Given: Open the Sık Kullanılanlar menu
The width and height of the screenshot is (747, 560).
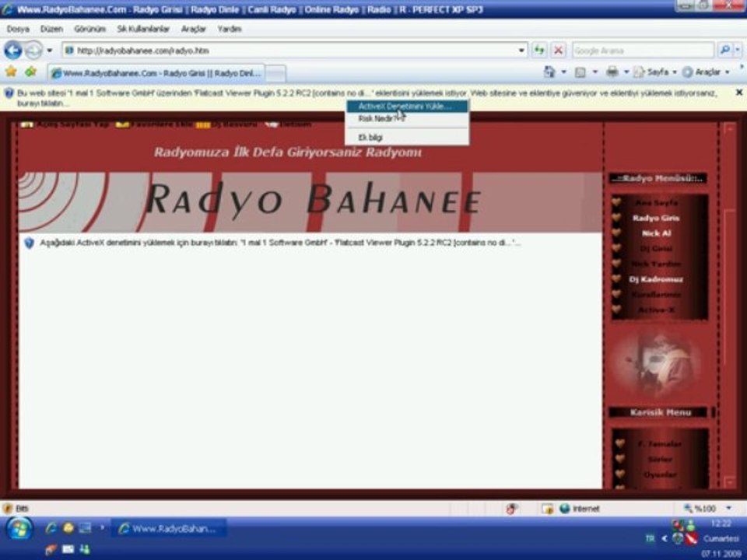Looking at the screenshot, I should tap(143, 29).
